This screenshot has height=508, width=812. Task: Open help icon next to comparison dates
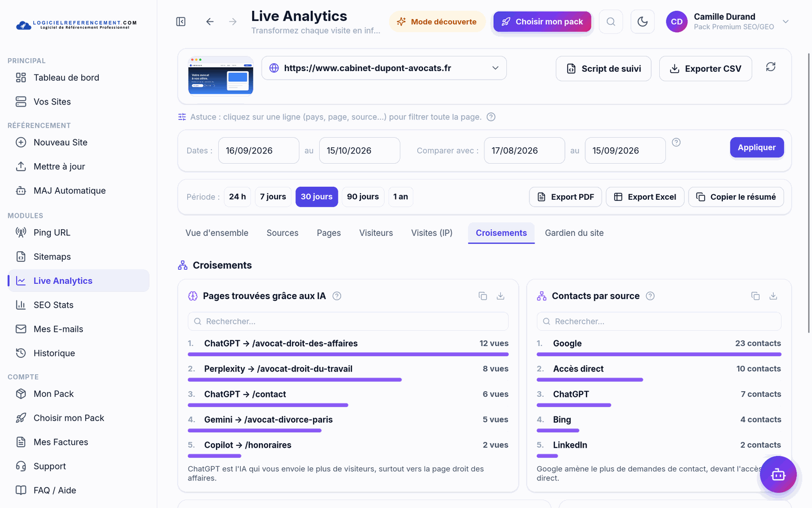tap(676, 142)
